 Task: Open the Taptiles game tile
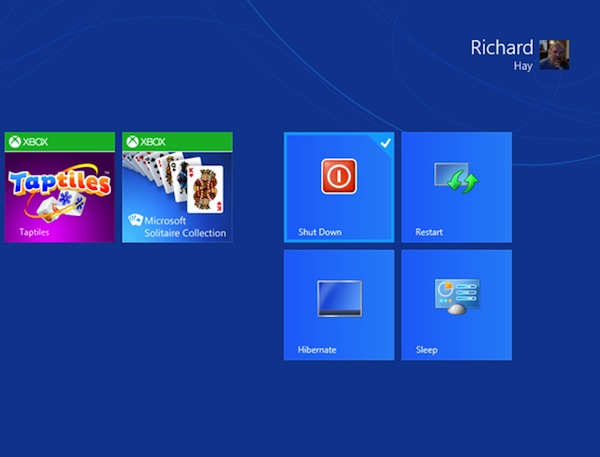click(60, 187)
